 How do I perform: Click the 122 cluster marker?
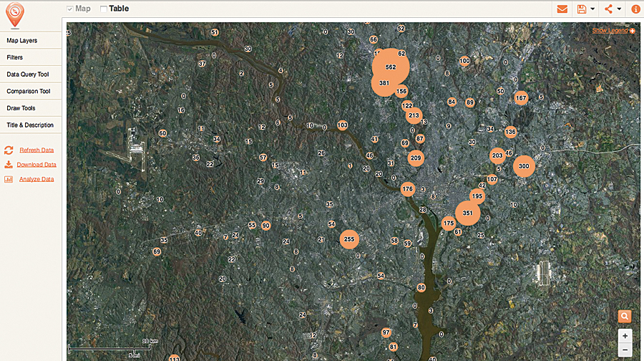point(407,106)
